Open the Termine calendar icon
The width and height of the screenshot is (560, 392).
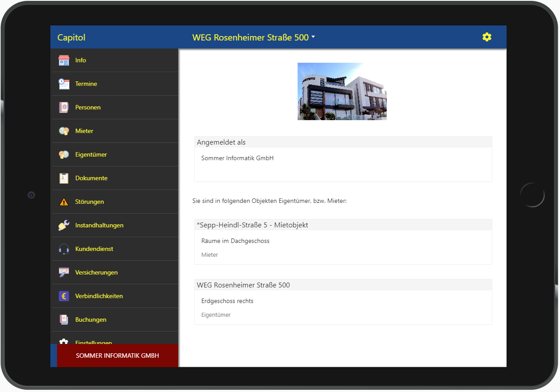click(x=64, y=84)
